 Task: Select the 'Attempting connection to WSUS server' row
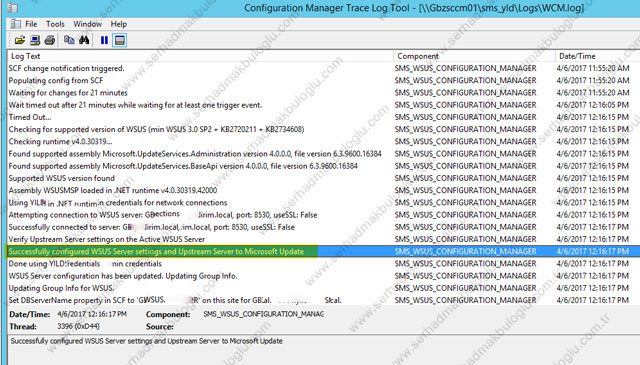click(324, 215)
